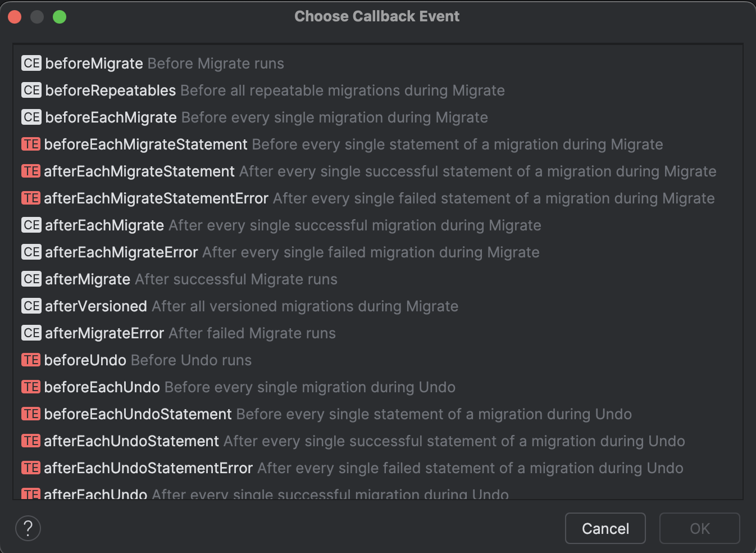756x553 pixels.
Task: Click the TE icon beside afterEachUndoStatementError
Action: (31, 468)
